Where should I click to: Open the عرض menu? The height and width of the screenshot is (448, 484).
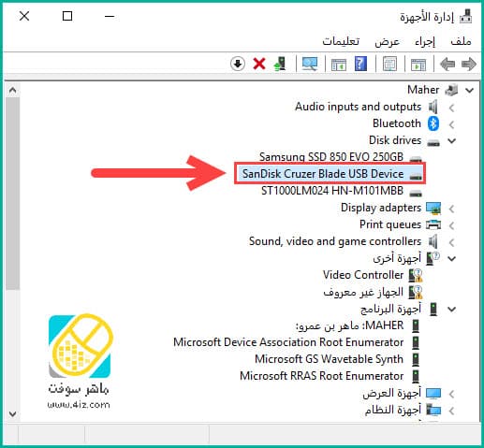(x=388, y=41)
